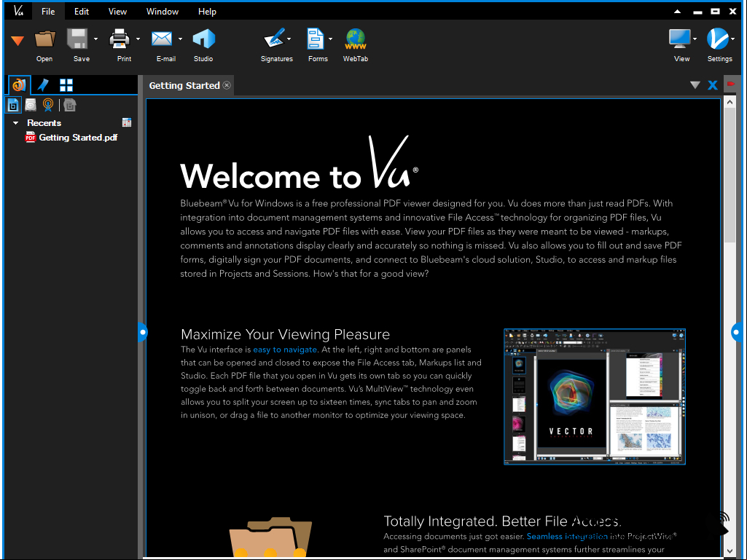This screenshot has height=560, width=747.
Task: Minimize the Vu window
Action: [x=697, y=12]
